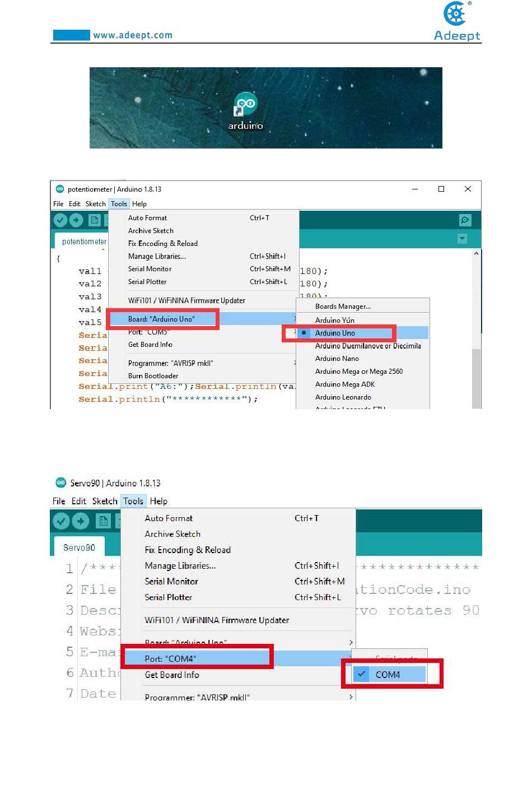The image size is (532, 789).
Task: Visit the www.adeept.com link
Action: pyautogui.click(x=133, y=35)
